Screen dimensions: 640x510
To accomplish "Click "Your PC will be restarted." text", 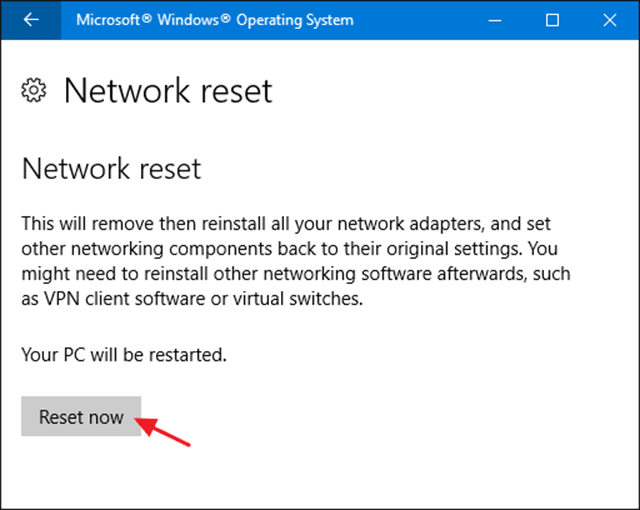I will [124, 355].
